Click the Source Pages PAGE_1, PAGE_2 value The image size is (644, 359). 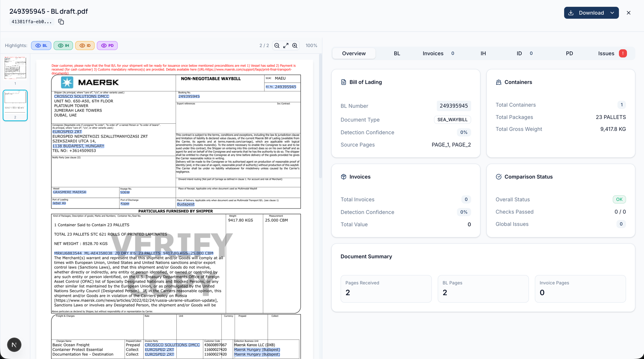451,145
